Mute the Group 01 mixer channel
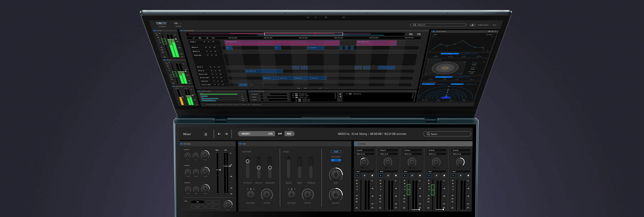Viewport: 644px width, 217px height. tap(388, 176)
